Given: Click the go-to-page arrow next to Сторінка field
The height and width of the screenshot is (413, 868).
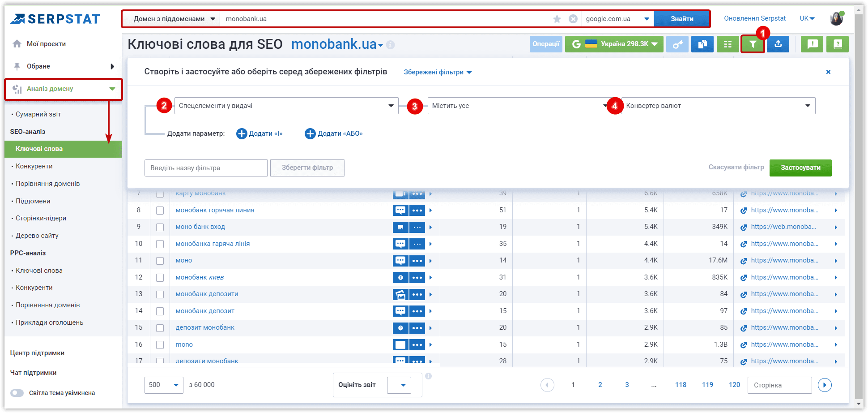Looking at the screenshot, I should point(825,385).
